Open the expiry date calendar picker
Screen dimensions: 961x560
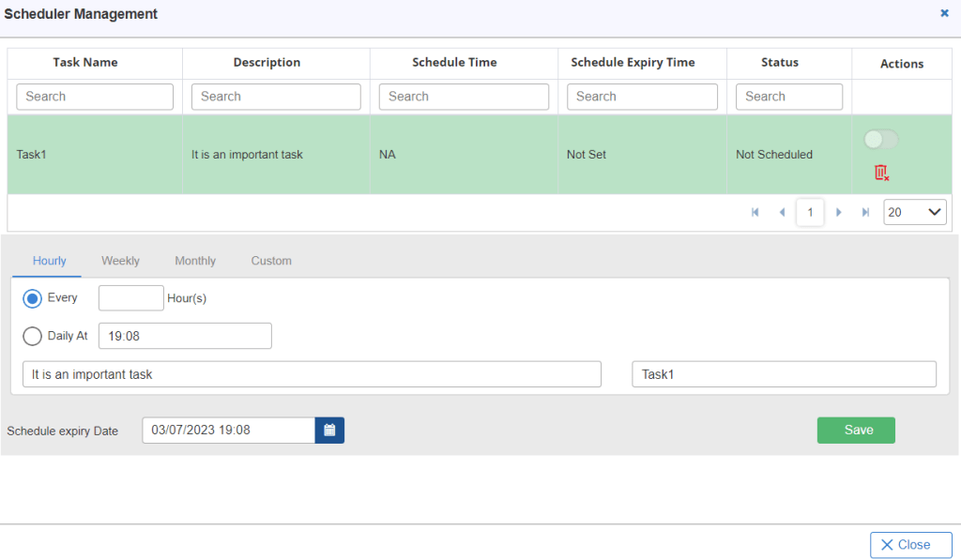[x=329, y=431]
